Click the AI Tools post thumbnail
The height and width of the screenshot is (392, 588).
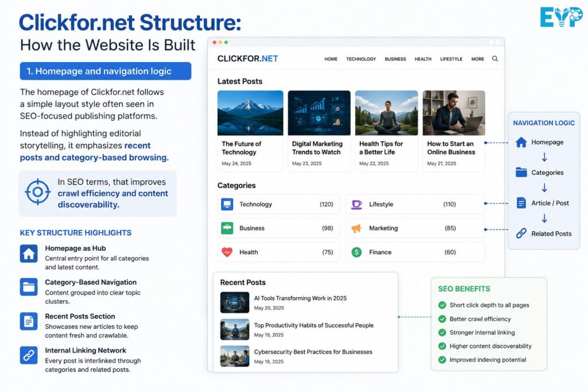235,302
